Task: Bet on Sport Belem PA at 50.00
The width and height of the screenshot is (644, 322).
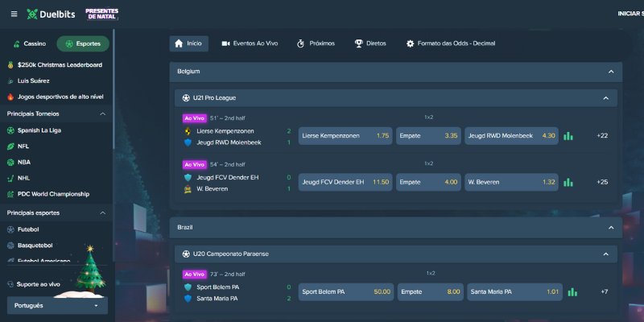Action: [x=346, y=292]
